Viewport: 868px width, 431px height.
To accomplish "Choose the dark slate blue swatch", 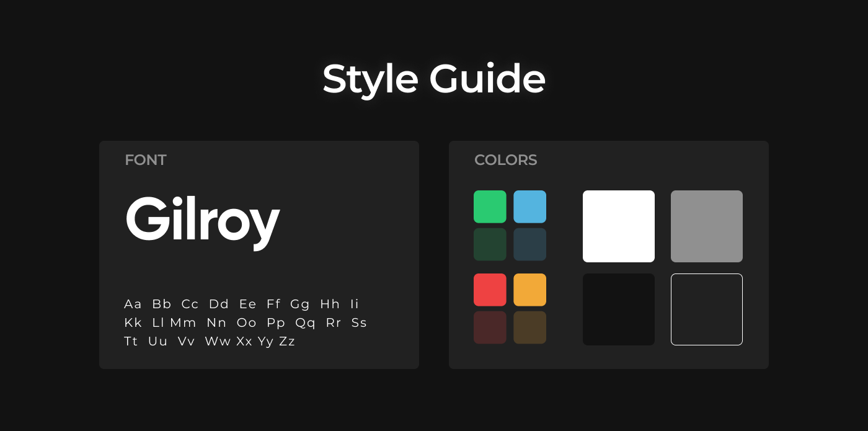I will (x=529, y=244).
